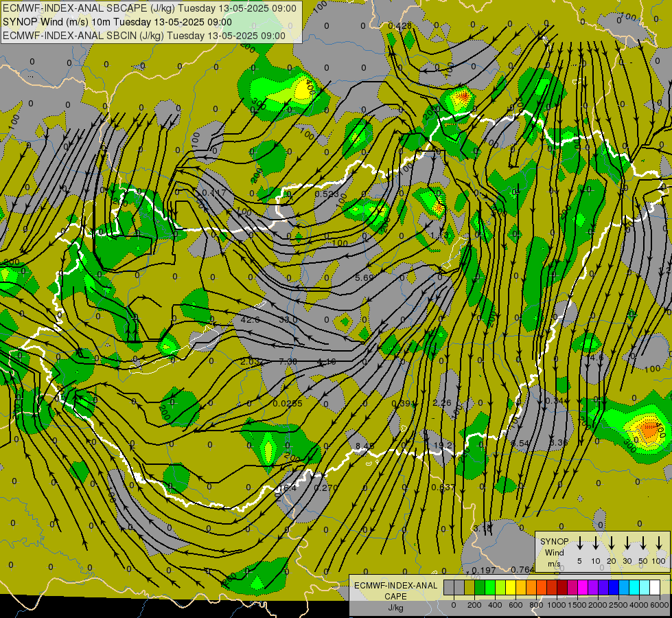The height and width of the screenshot is (618, 672).
Task: Click the olive swatch in CAPE color bar
Action: click(470, 587)
